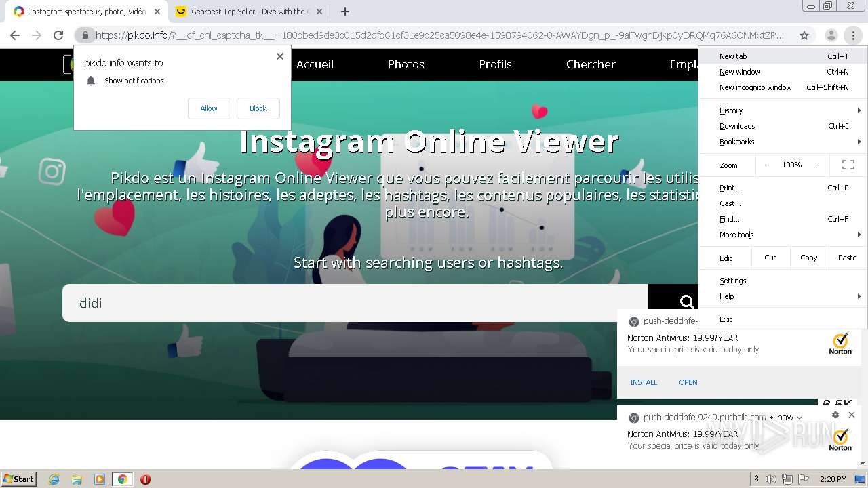
Task: Open Action Center flag icon
Action: coord(804,479)
